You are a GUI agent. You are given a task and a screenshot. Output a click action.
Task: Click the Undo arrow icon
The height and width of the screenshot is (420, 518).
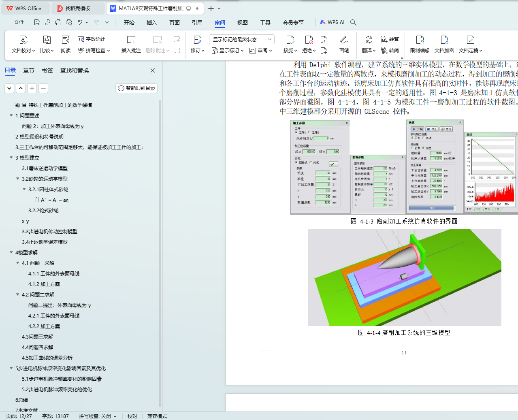[x=80, y=22]
